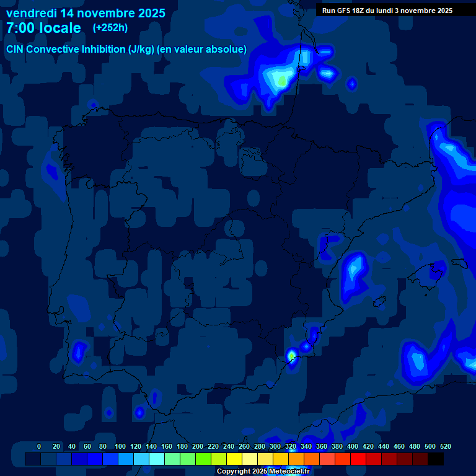Click the date title 'vendredi 14 novembre 2025'
This screenshot has width=476, height=476.
86,14
